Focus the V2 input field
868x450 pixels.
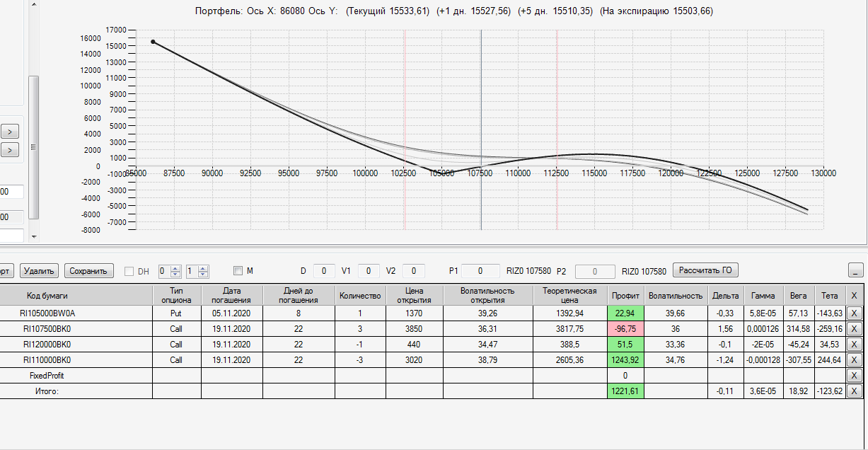pos(414,271)
